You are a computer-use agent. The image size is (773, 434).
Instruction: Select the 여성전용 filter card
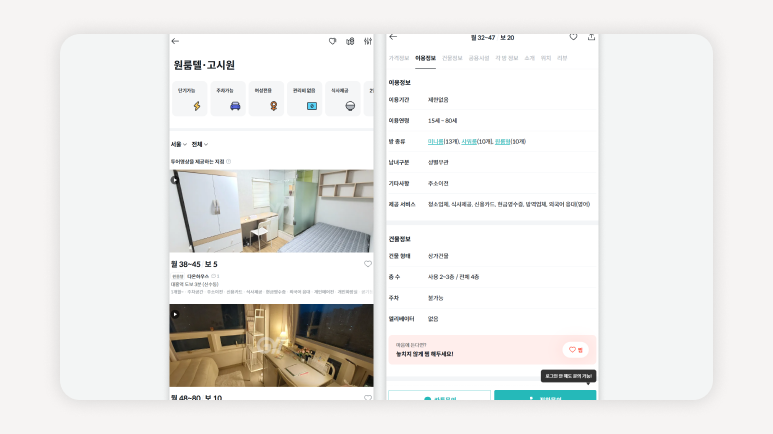click(266, 99)
